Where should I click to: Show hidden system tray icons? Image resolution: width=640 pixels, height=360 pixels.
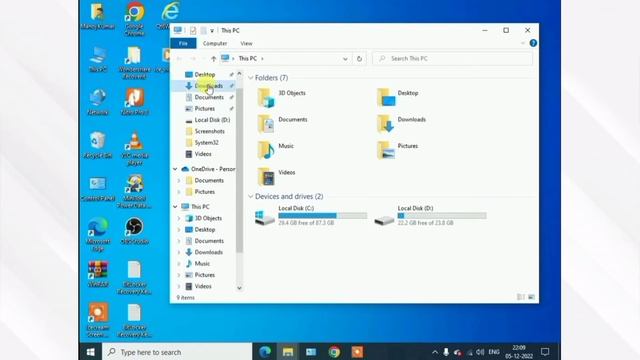pyautogui.click(x=435, y=352)
